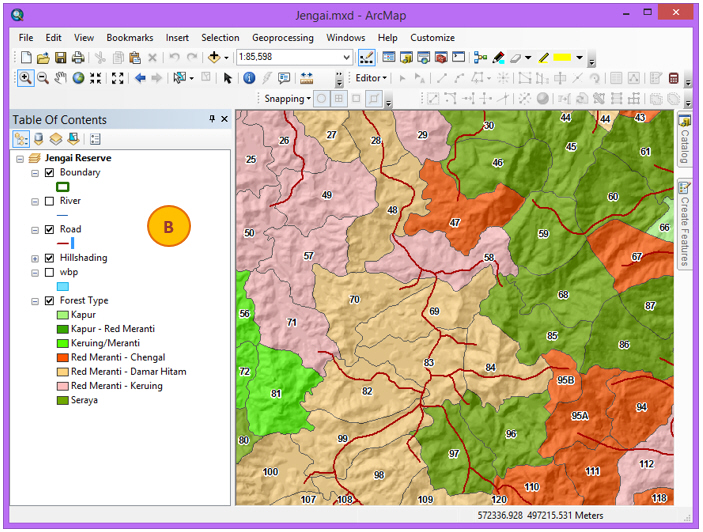List layers by visibility
703x532 pixels.
tap(56, 139)
